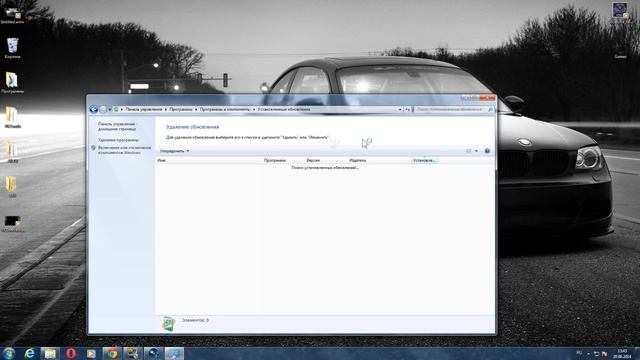The width and height of the screenshot is (640, 360).
Task: Open the 'Упорядочить' dropdown menu
Action: (174, 151)
